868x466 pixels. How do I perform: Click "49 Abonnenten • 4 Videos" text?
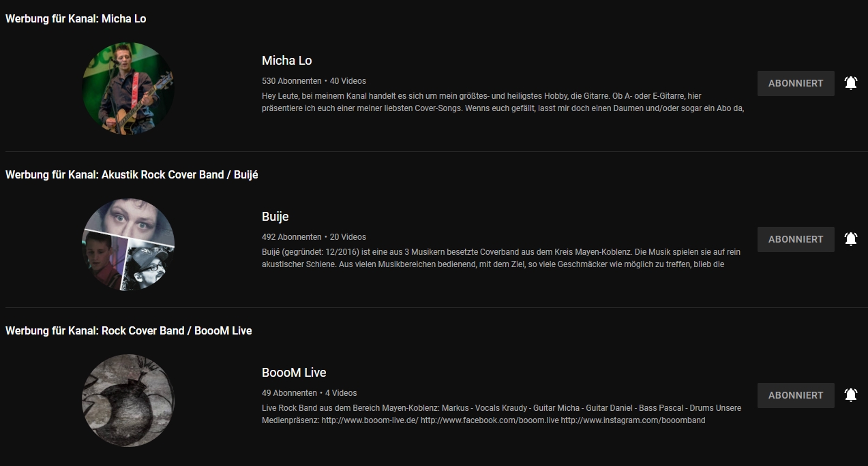[x=309, y=393]
